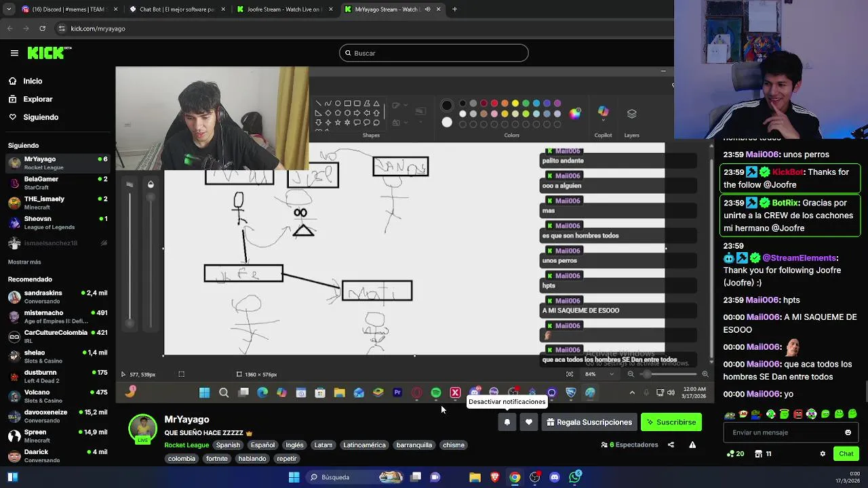The width and height of the screenshot is (868, 488).
Task: Click the report warning triangle icon
Action: pos(692,445)
